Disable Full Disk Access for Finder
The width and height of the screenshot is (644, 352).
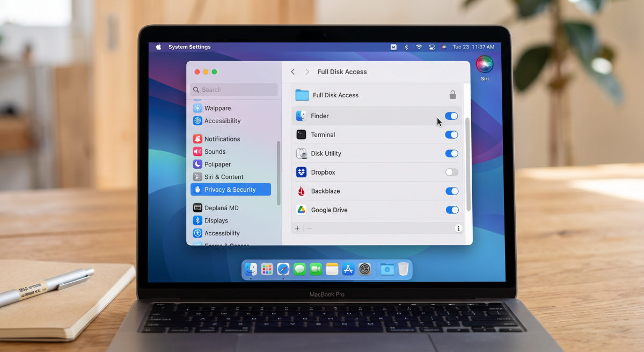coord(451,116)
